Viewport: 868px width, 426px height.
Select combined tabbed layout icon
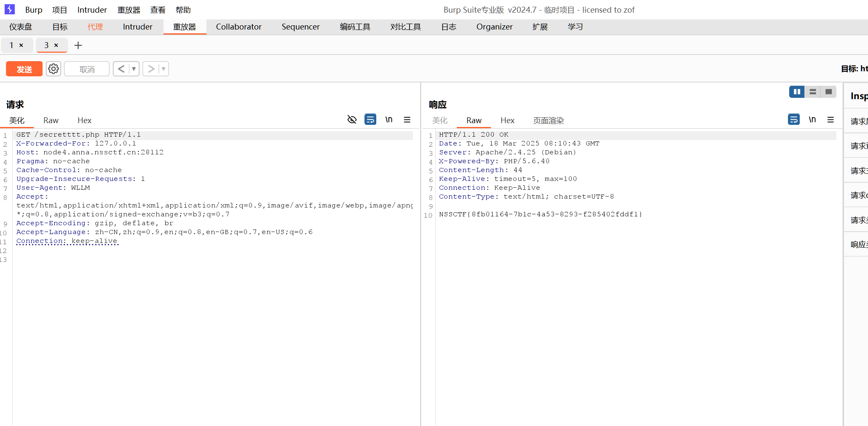coord(828,92)
